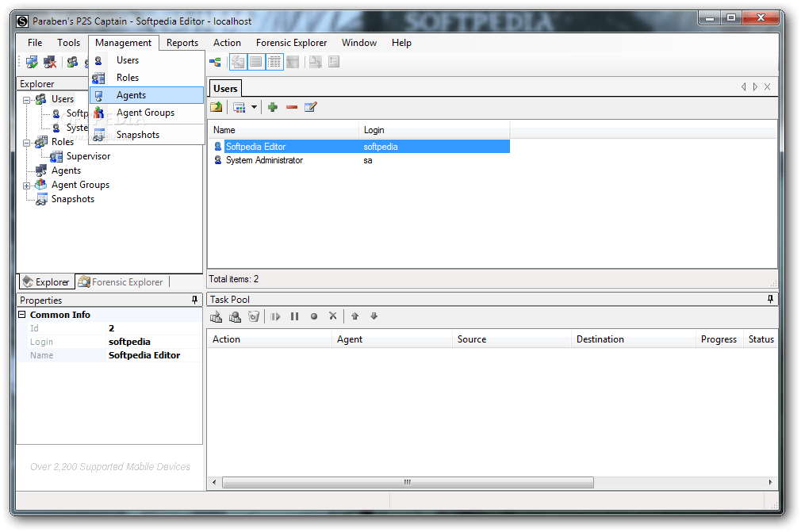Click the view mode grid icon in Users toolbar
The height and width of the screenshot is (532, 801).
point(239,107)
